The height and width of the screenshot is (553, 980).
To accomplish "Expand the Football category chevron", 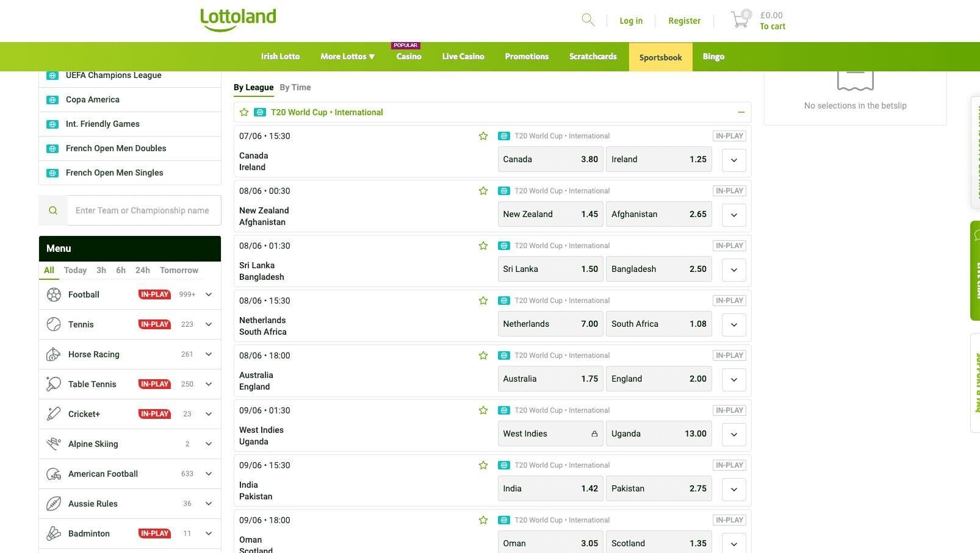I will pos(209,294).
